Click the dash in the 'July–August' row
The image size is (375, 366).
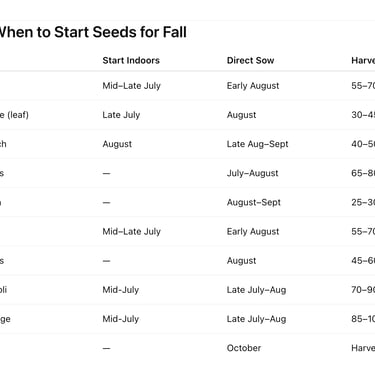click(106, 173)
